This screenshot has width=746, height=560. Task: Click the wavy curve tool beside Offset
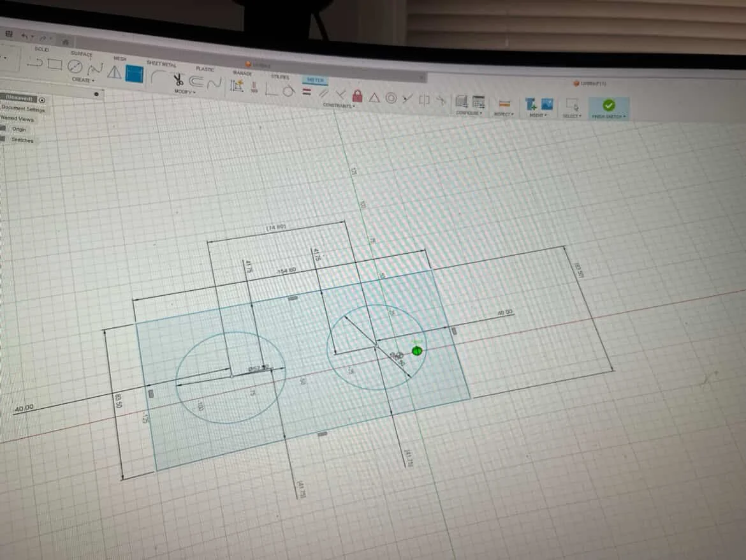[x=214, y=84]
